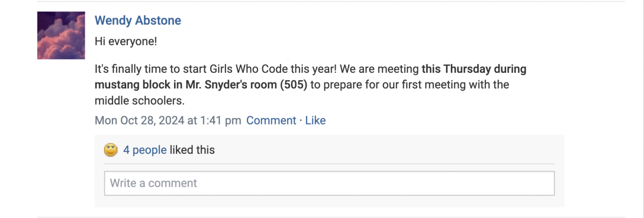Click the bold "this Thursday during" text
Image resolution: width=644 pixels, height=218 pixels.
coord(474,69)
